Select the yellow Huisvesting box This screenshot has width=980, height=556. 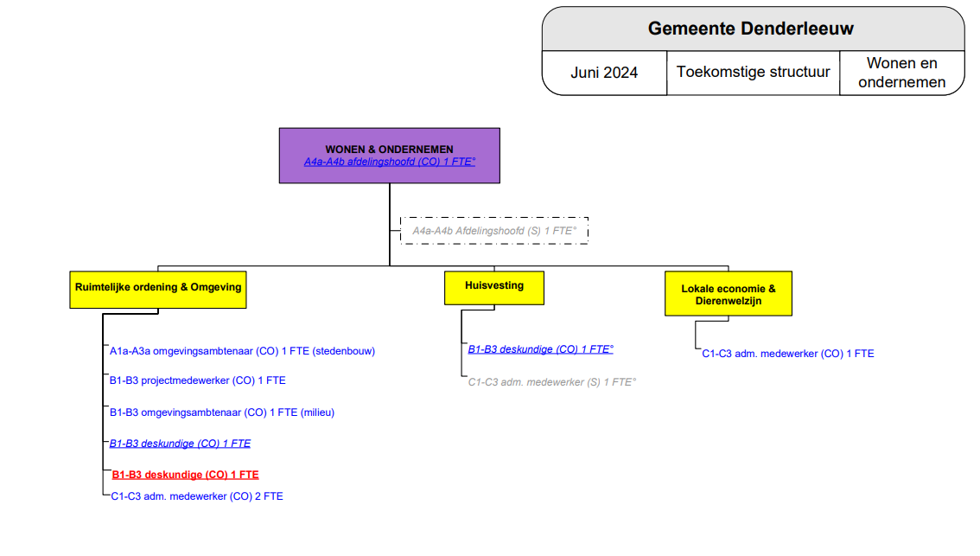(493, 286)
